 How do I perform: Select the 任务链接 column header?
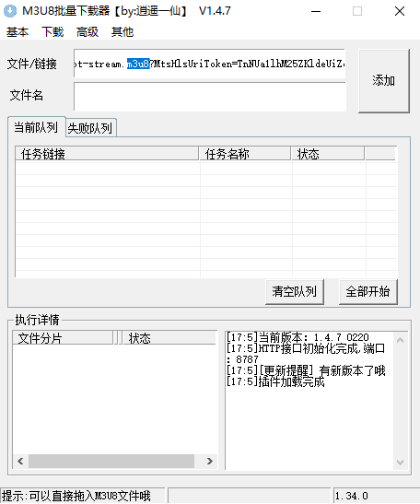107,154
